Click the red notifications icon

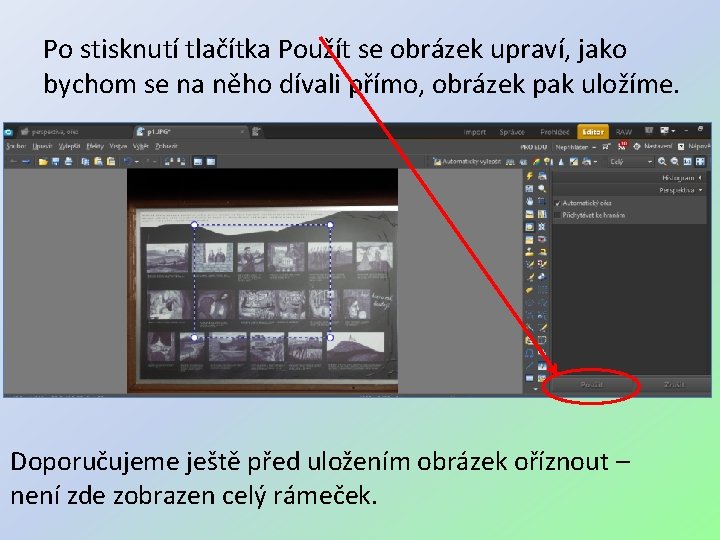[622, 146]
